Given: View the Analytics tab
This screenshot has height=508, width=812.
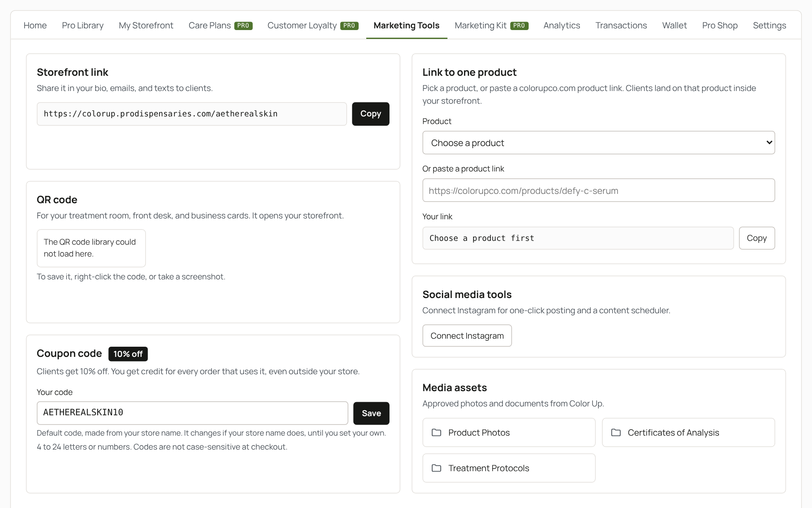Looking at the screenshot, I should click(x=562, y=25).
